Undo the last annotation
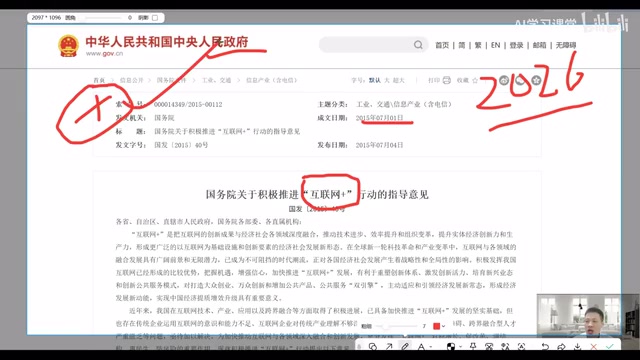Viewport: 640px width, 360px height. pyautogui.click(x=545, y=347)
